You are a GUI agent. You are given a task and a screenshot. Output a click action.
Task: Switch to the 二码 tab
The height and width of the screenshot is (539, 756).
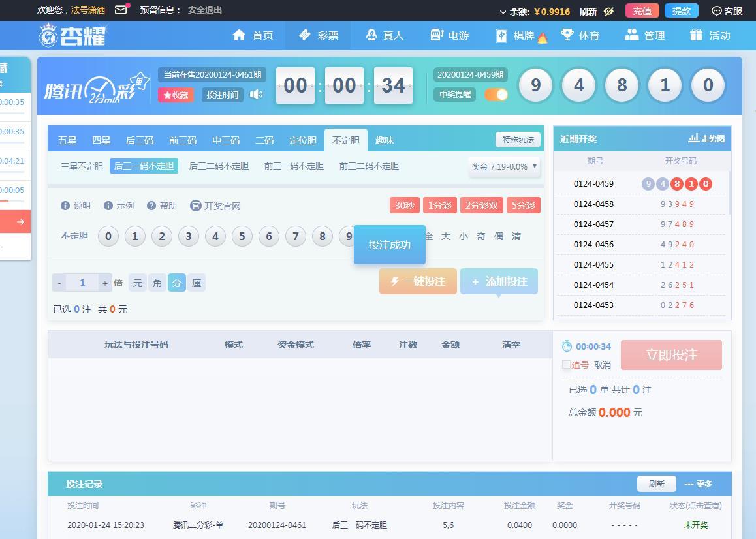(264, 140)
